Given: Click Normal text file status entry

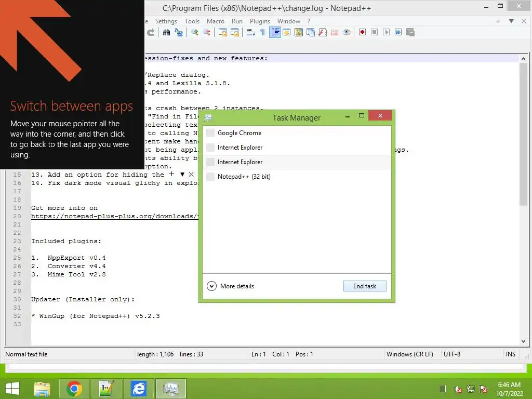Looking at the screenshot, I should 26,354.
